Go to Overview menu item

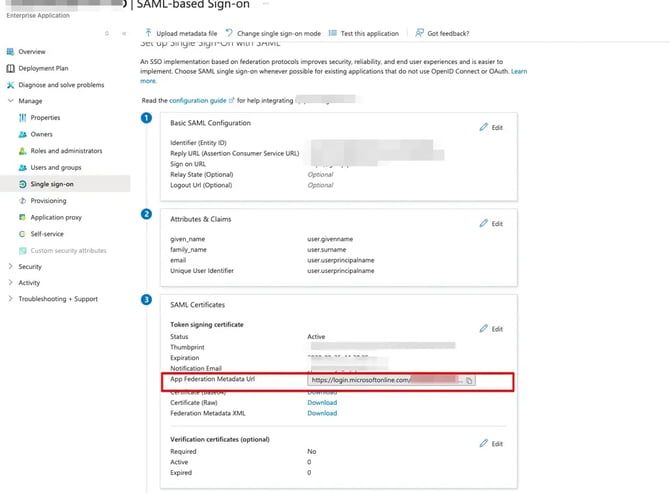point(32,52)
